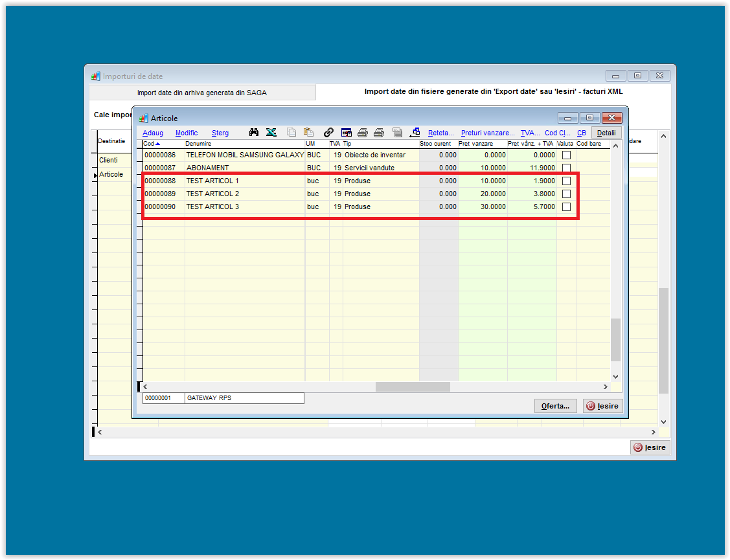The height and width of the screenshot is (560, 730).
Task: Click scroll right arrow in Articole grid
Action: (605, 387)
